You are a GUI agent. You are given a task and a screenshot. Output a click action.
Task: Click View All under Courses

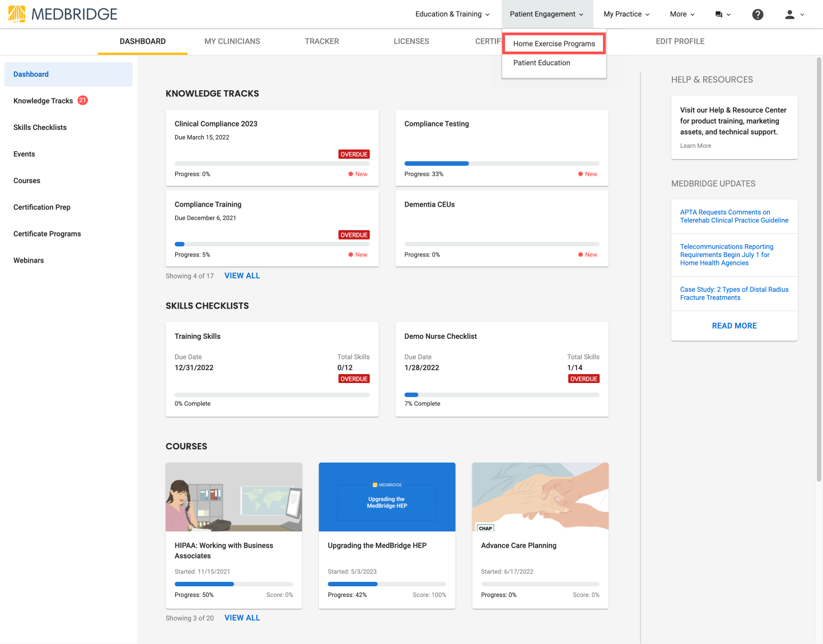[x=242, y=618]
